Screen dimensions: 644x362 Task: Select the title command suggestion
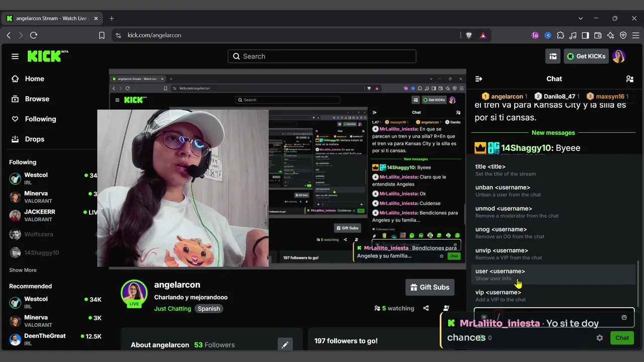point(554,170)
